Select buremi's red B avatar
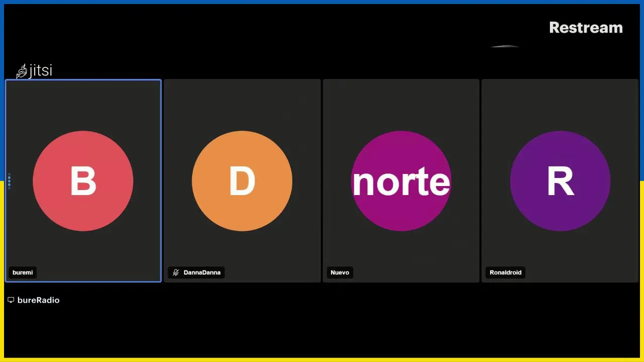 pos(83,181)
